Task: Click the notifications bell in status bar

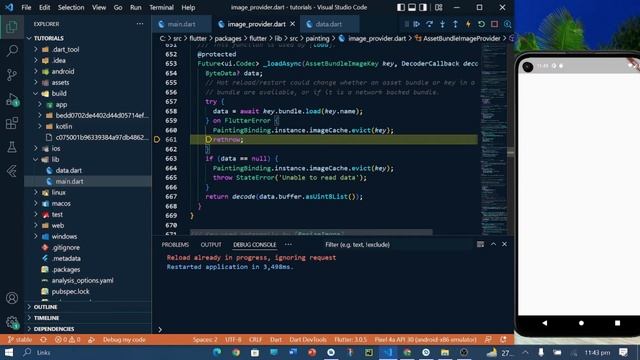Action: coord(503,339)
